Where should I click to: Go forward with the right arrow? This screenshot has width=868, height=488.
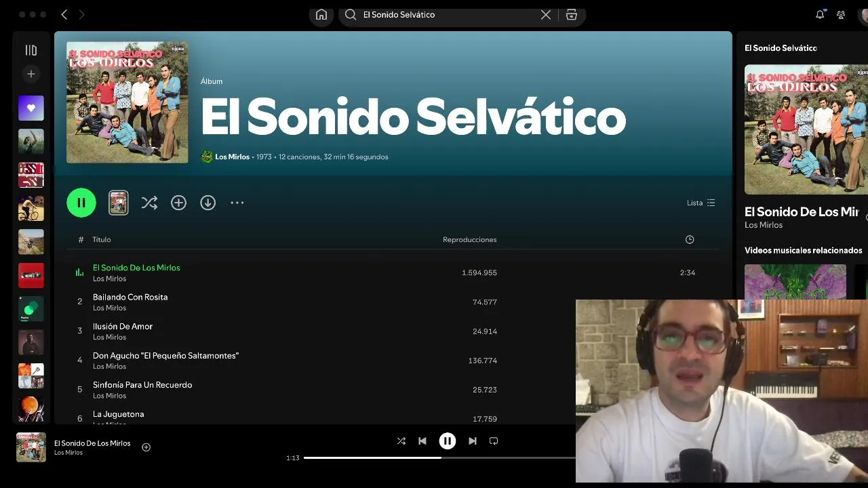(81, 14)
